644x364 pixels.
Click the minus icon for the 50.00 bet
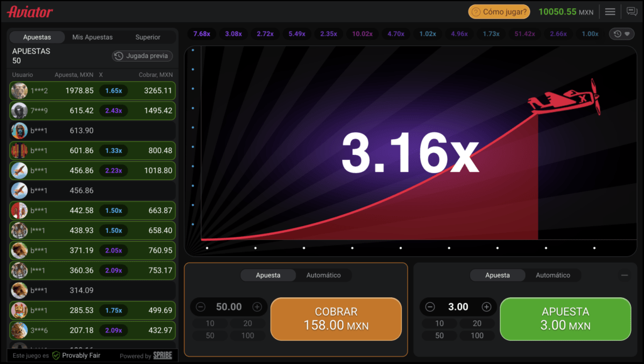(x=201, y=307)
